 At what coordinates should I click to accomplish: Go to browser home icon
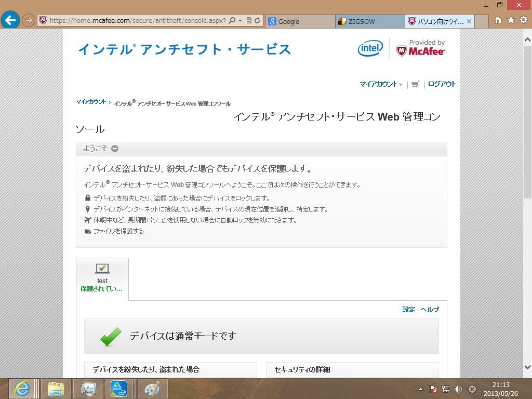pyautogui.click(x=498, y=20)
